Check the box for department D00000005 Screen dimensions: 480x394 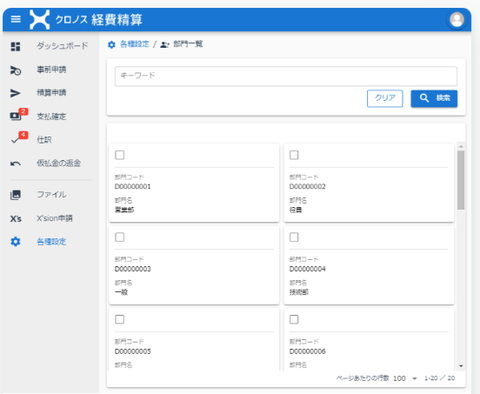tap(120, 320)
